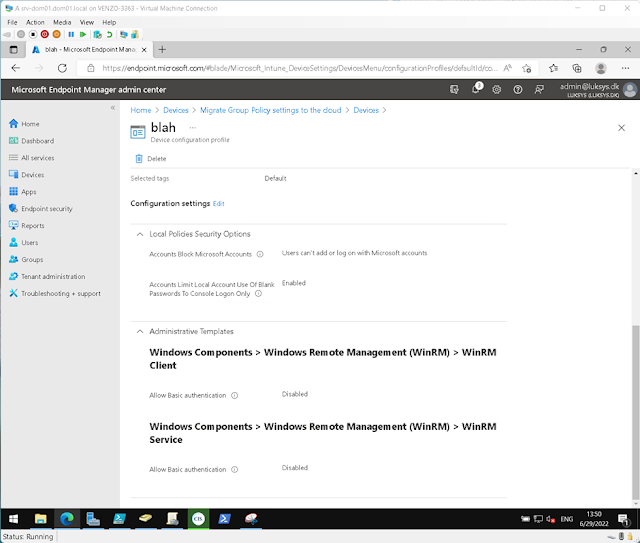Click VM start/resume green play button

[x=83, y=34]
